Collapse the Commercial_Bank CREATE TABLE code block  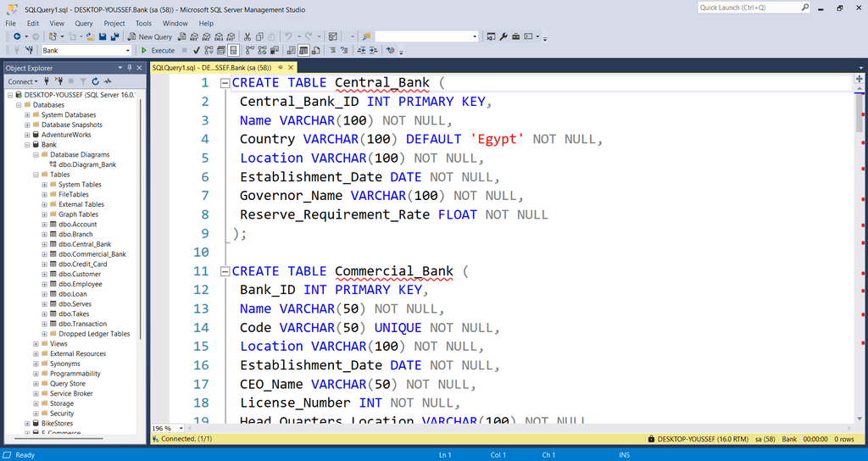pos(225,271)
